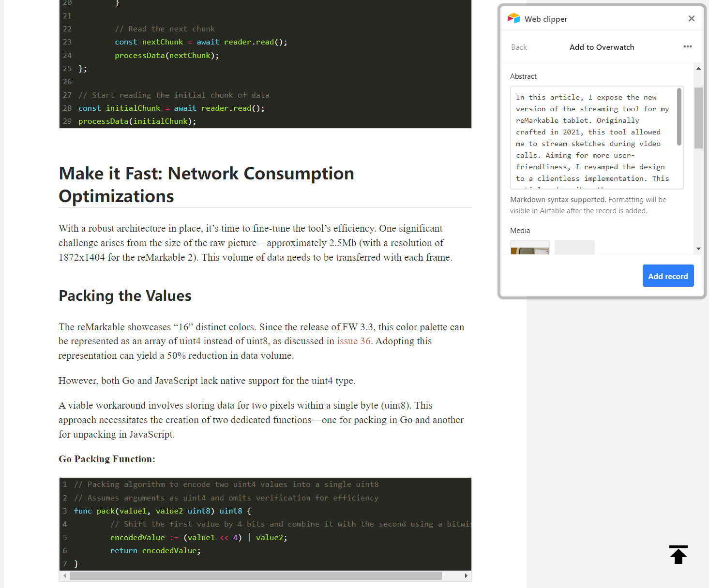Open the three-dot more options menu
Screen dimensions: 709x588
(x=687, y=46)
